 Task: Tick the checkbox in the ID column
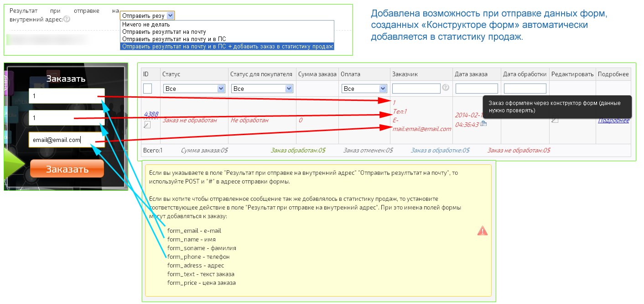pyautogui.click(x=147, y=89)
